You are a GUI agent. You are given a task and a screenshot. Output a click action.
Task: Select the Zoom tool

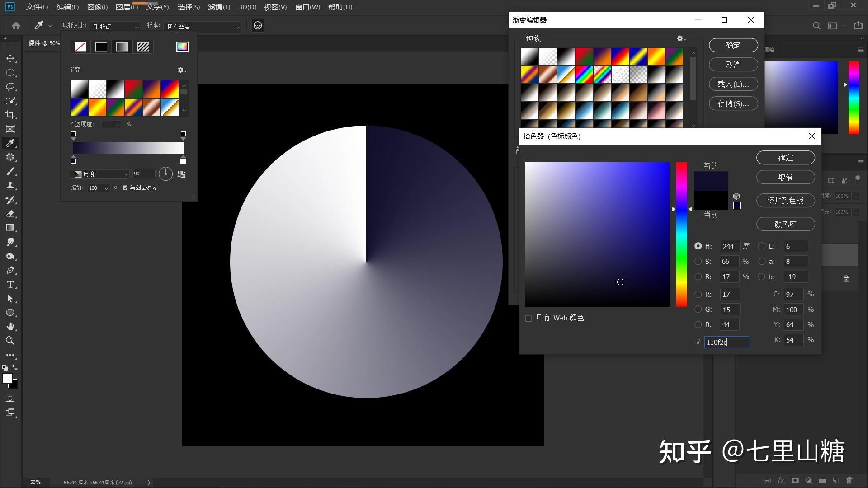(10, 341)
